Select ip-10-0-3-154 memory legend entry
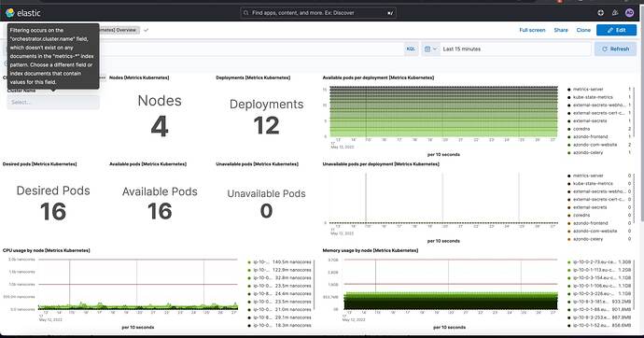This screenshot has width=644, height=338. [602, 278]
